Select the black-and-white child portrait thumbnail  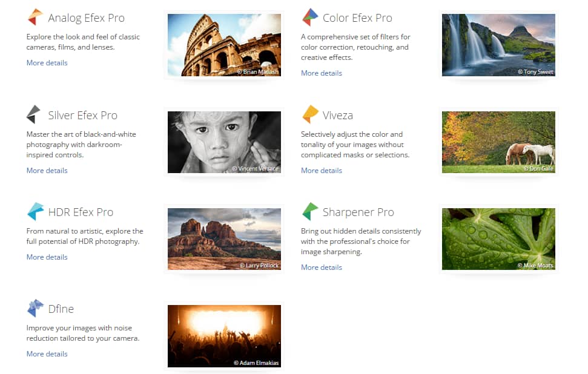point(224,142)
